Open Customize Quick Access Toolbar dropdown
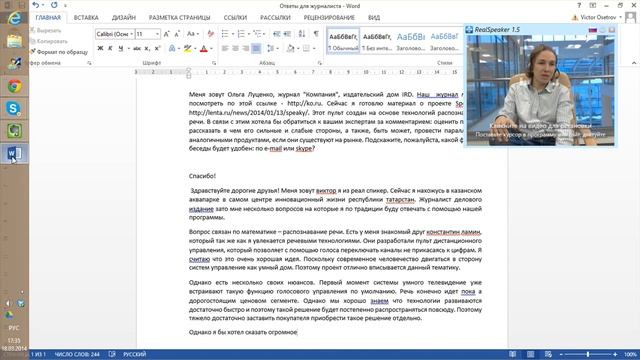The image size is (640, 360). tap(65, 6)
